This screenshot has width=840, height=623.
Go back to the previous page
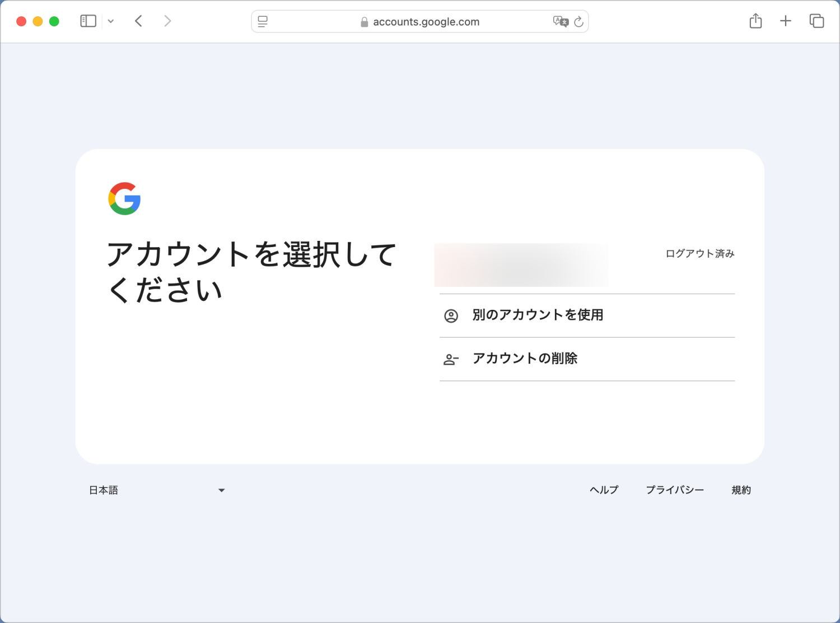(x=139, y=21)
